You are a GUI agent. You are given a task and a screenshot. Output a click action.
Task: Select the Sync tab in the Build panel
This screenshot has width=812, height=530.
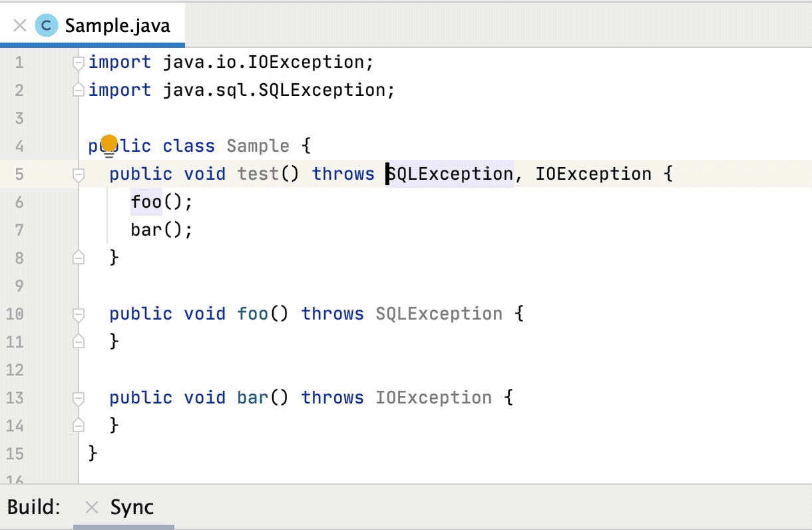pyautogui.click(x=131, y=507)
